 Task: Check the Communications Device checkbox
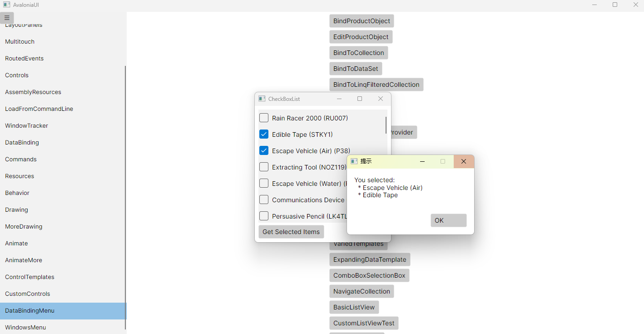pyautogui.click(x=264, y=200)
